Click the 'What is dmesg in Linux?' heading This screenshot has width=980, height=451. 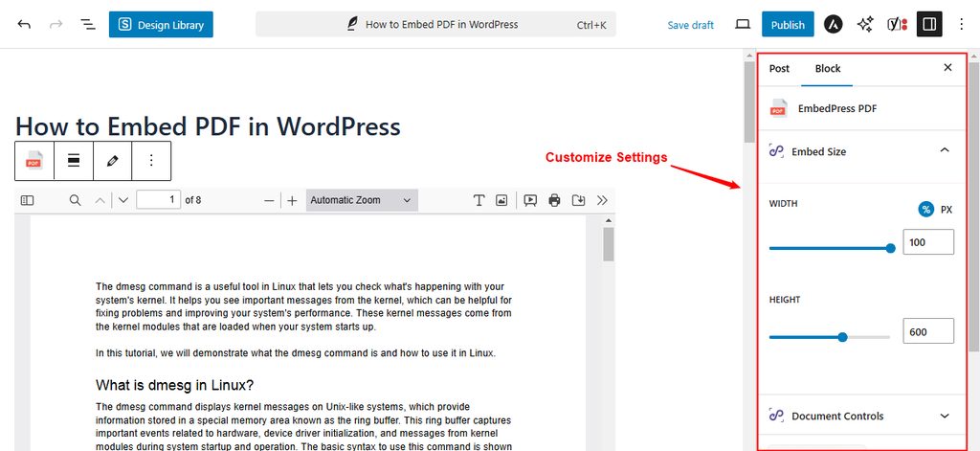(x=174, y=384)
